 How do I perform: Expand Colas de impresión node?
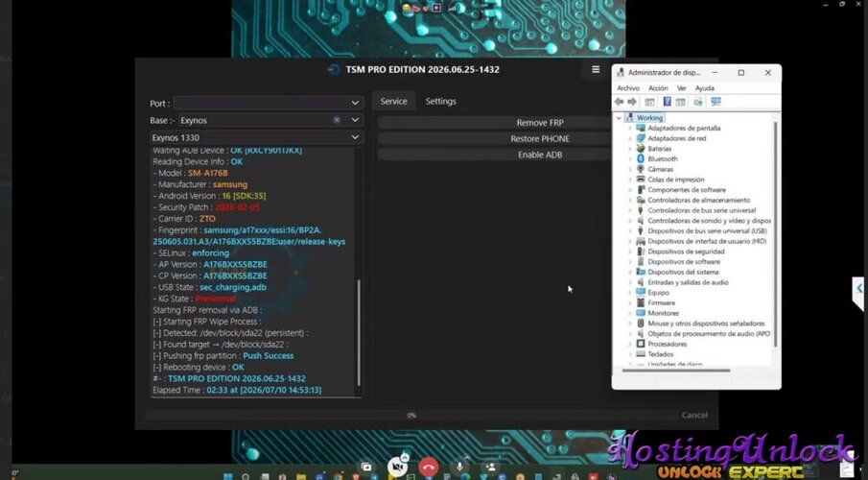click(x=630, y=180)
